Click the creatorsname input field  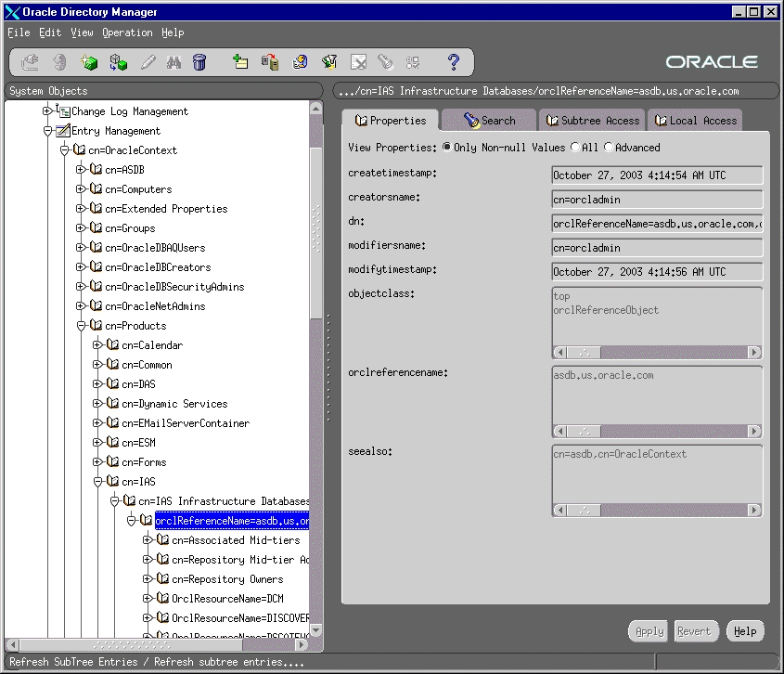pos(657,200)
